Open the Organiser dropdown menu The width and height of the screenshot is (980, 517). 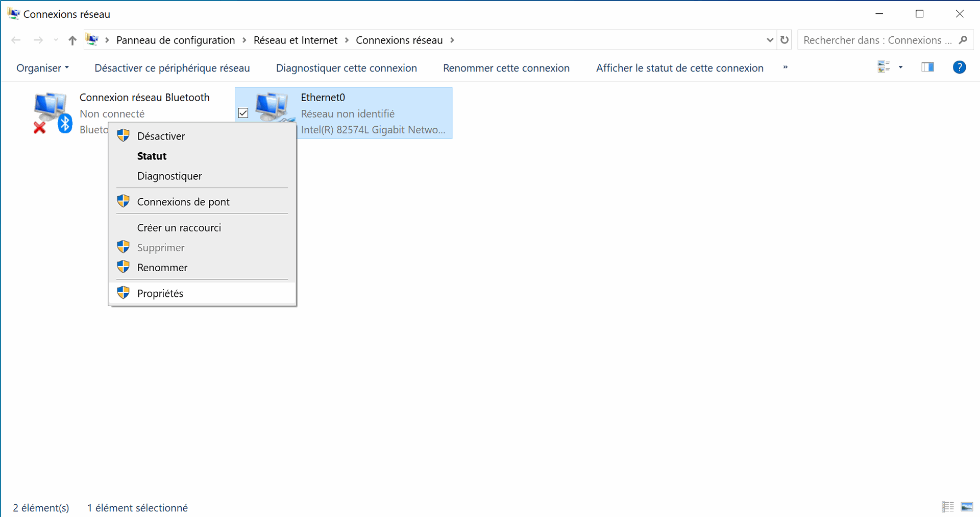tap(42, 68)
